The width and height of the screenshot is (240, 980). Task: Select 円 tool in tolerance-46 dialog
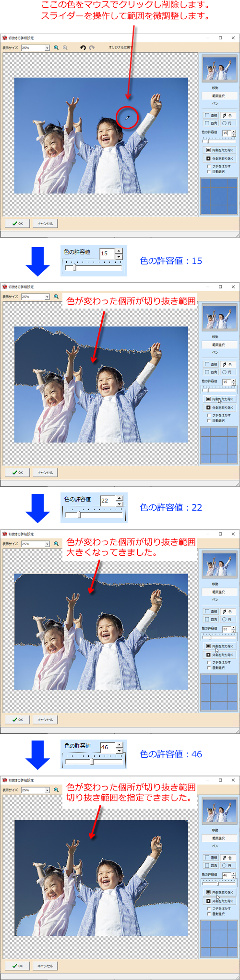(228, 865)
